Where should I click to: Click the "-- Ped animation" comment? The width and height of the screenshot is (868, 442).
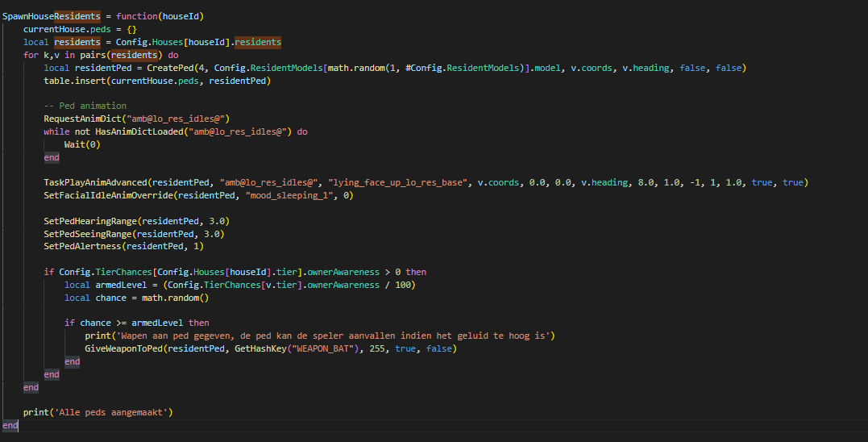coord(85,106)
